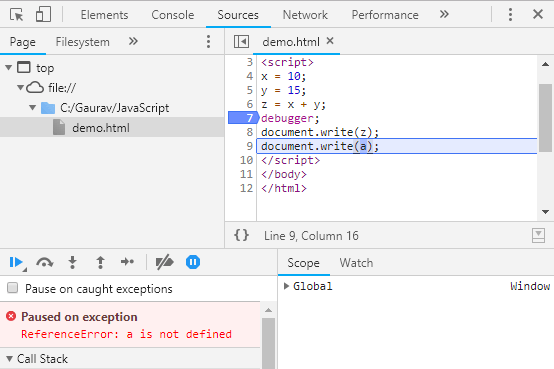554x369 pixels.
Task: Select the Sources tab
Action: pos(238,15)
